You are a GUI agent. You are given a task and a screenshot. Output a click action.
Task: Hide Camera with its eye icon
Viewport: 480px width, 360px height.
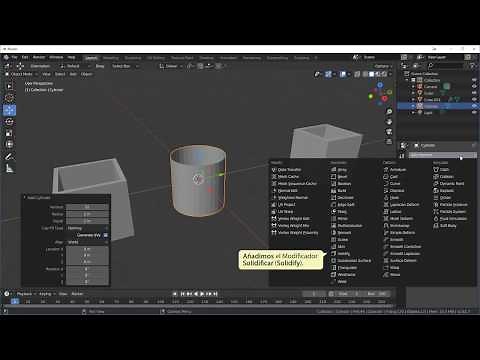474,87
